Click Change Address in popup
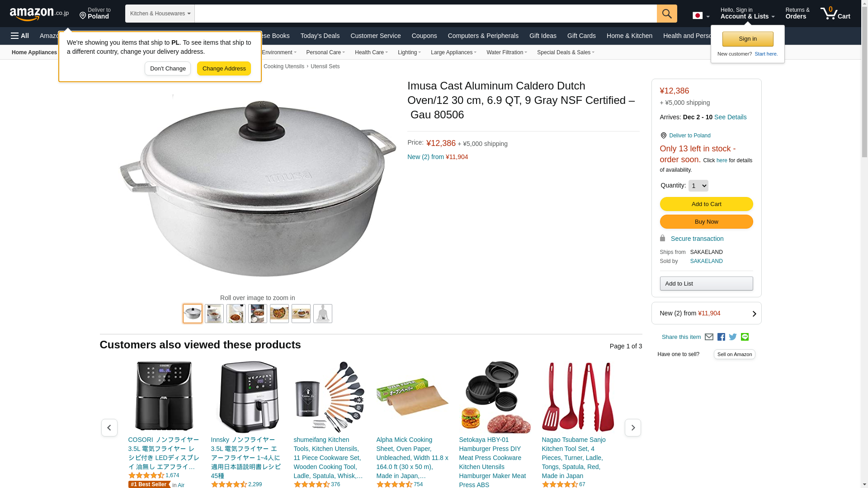 (224, 69)
